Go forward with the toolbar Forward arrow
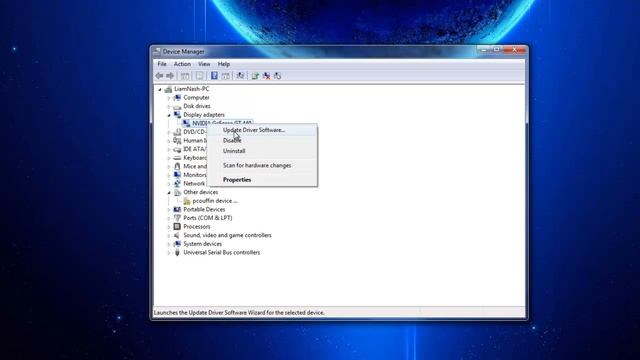Screen dimensions: 640x360 pos(170,76)
